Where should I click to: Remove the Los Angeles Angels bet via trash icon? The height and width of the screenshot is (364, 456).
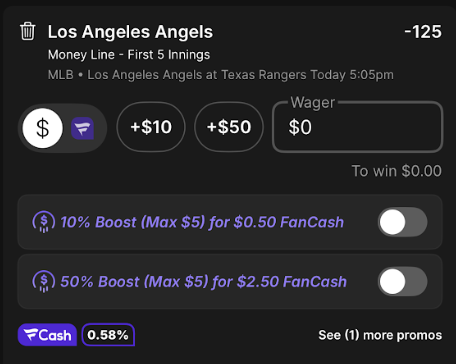tap(28, 31)
